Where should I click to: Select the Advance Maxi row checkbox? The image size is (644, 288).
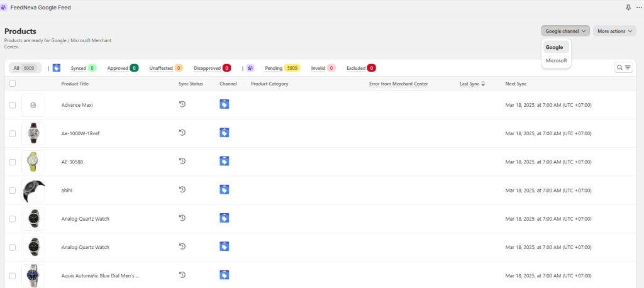tap(13, 105)
